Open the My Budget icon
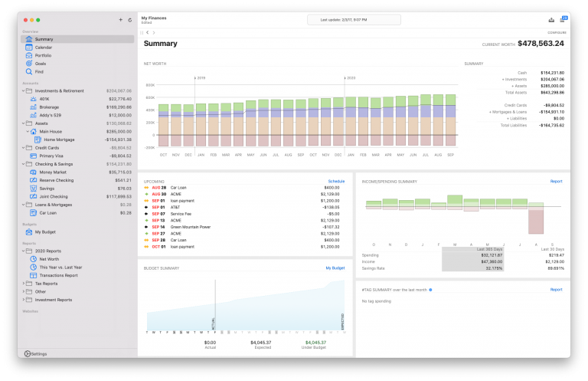This screenshot has width=588, height=381. pyautogui.click(x=29, y=232)
